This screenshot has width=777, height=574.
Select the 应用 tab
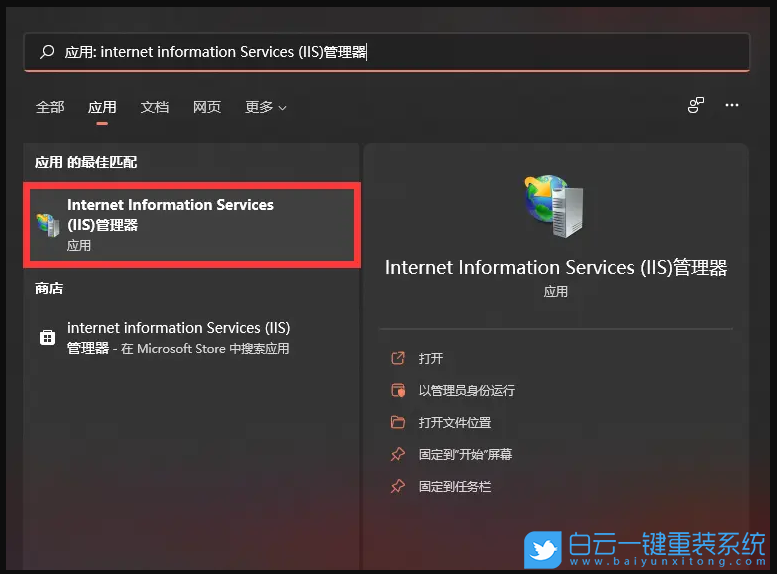click(102, 107)
